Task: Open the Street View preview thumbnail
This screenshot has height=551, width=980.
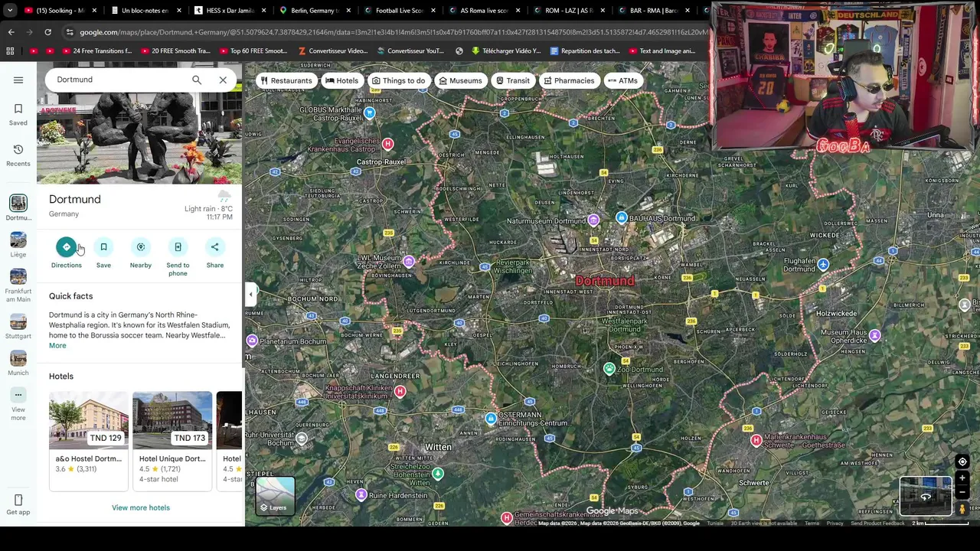Action: [x=926, y=496]
